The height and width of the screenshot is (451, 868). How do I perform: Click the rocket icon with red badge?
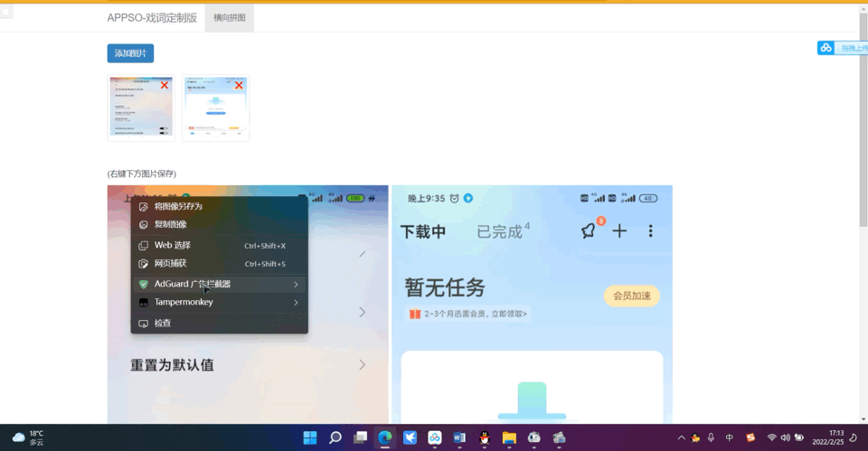(590, 229)
